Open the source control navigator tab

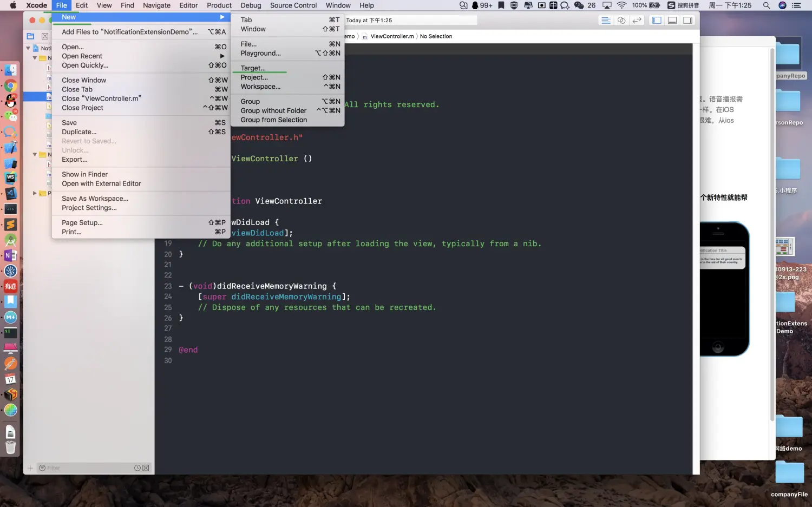[45, 36]
